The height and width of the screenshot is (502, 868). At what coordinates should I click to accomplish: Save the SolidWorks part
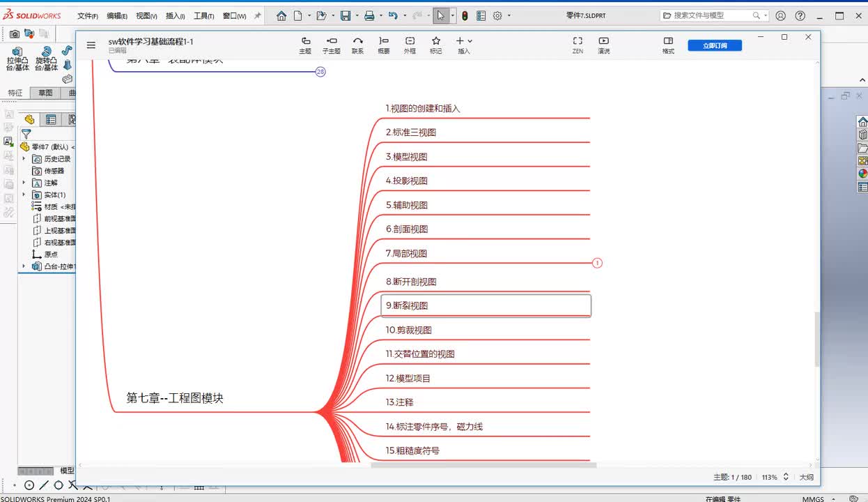345,15
